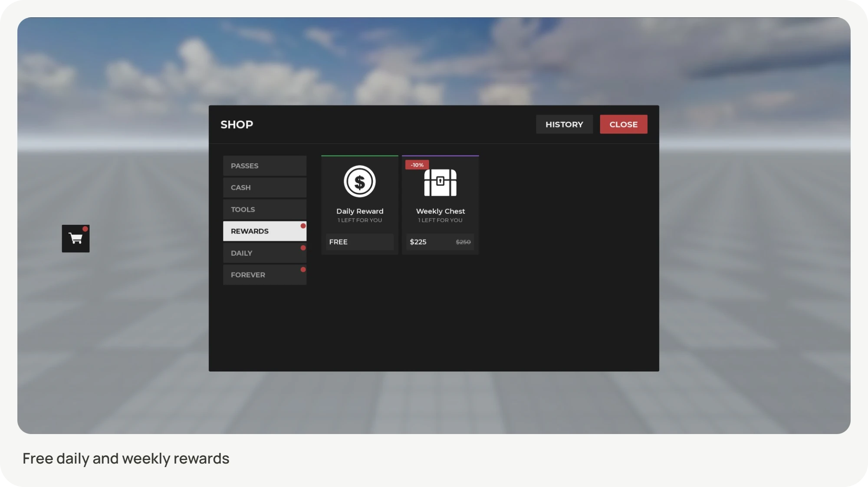View purchase History
868x487 pixels.
pos(564,124)
